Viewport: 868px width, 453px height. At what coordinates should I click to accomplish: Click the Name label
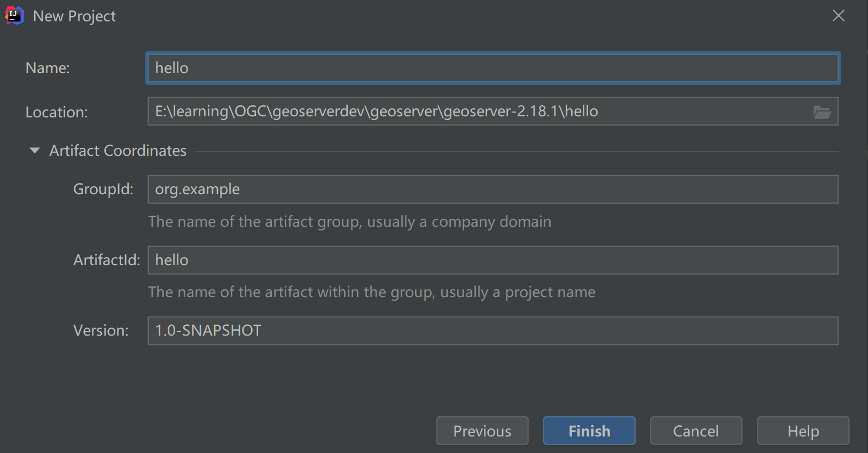tap(48, 68)
